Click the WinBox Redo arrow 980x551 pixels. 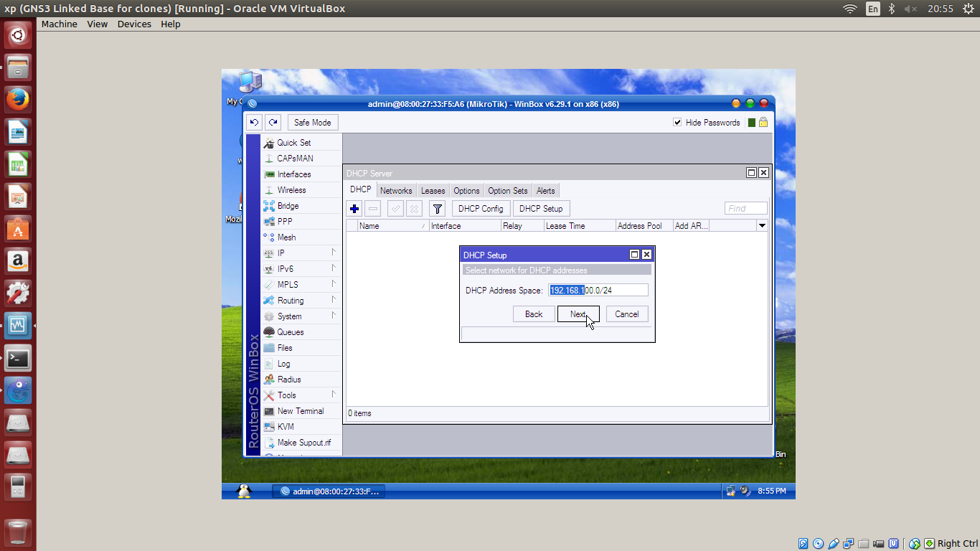click(273, 123)
